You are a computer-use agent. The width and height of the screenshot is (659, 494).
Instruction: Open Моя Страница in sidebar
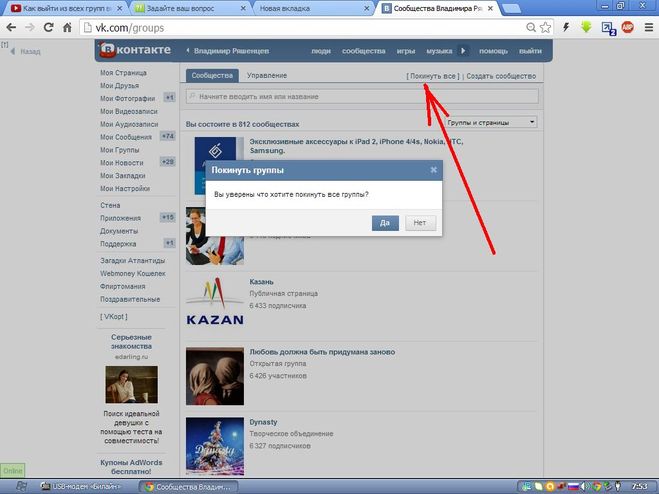pos(123,72)
